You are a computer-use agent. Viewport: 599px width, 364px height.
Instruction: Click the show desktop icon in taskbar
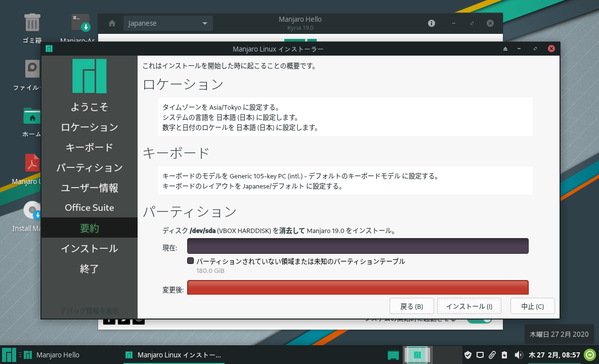pyautogui.click(x=393, y=355)
